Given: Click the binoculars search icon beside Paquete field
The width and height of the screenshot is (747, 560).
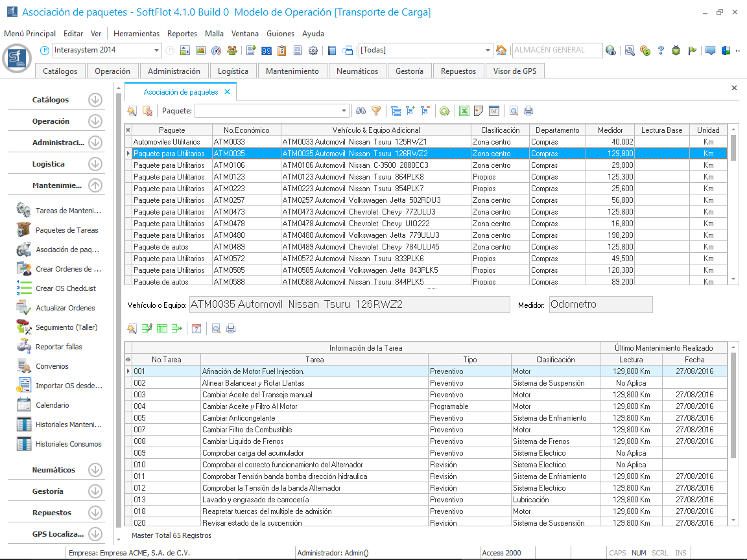Looking at the screenshot, I should coord(361,111).
